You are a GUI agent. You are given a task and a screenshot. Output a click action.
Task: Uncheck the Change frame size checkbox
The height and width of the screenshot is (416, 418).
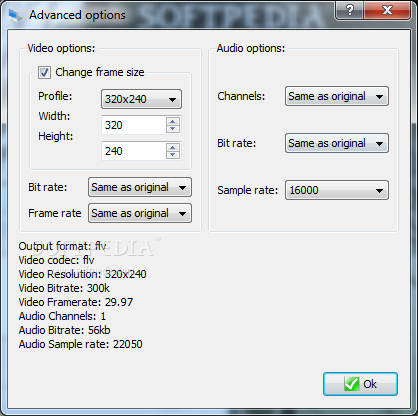point(44,72)
